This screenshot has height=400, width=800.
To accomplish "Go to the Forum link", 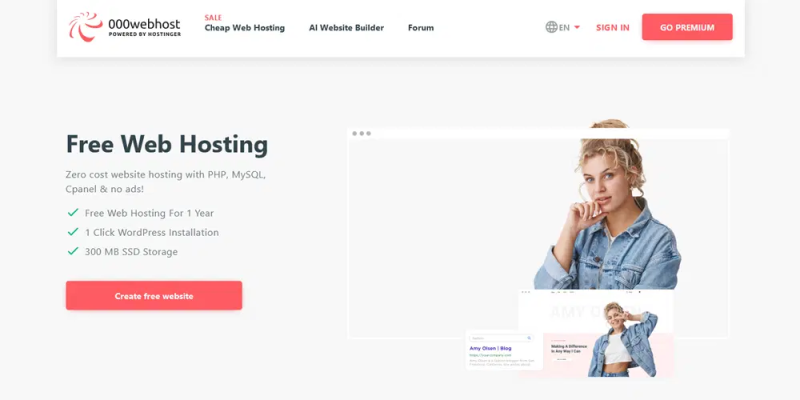I will click(421, 28).
